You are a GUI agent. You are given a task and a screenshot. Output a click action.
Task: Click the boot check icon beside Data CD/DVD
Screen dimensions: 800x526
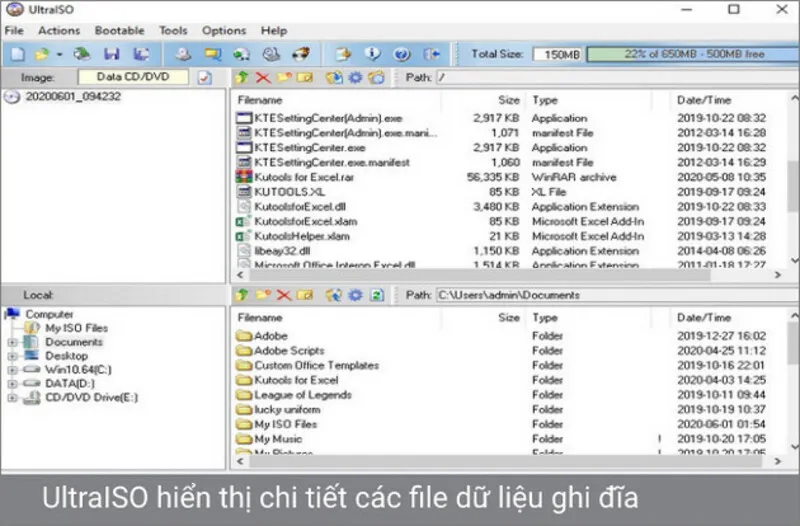(205, 78)
